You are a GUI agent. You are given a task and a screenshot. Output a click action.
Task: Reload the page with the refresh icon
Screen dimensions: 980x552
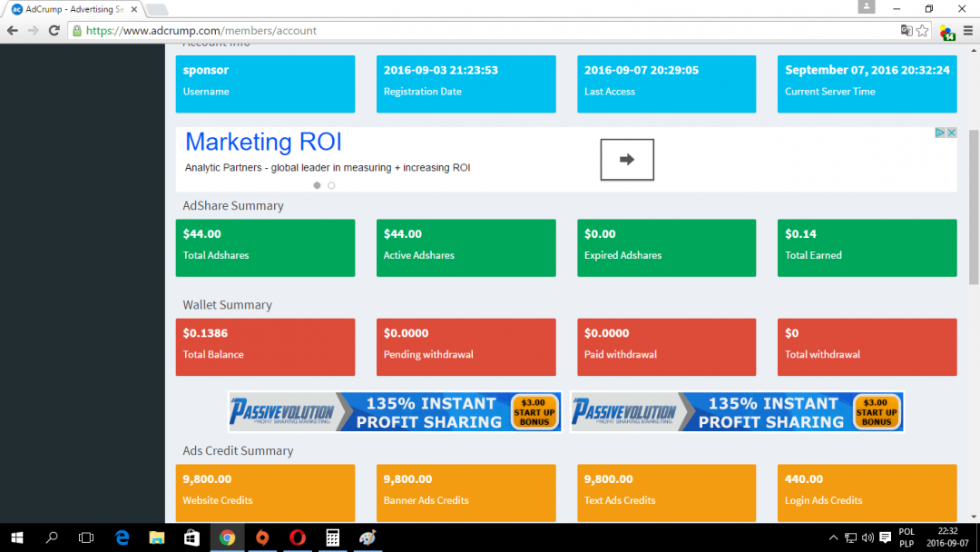pos(54,31)
